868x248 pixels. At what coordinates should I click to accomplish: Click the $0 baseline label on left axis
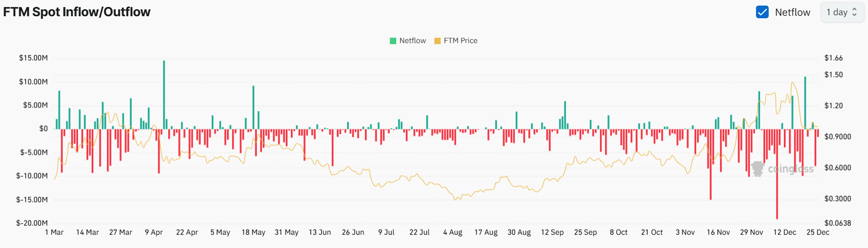44,129
